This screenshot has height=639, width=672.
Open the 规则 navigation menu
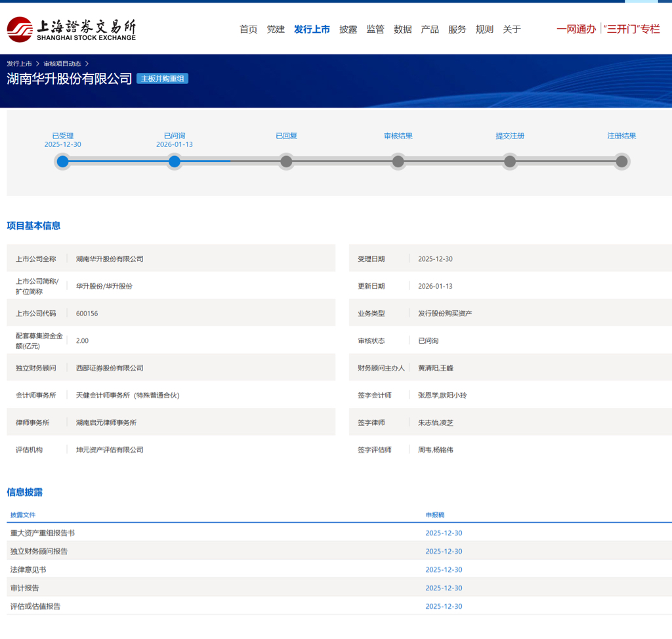[484, 30]
